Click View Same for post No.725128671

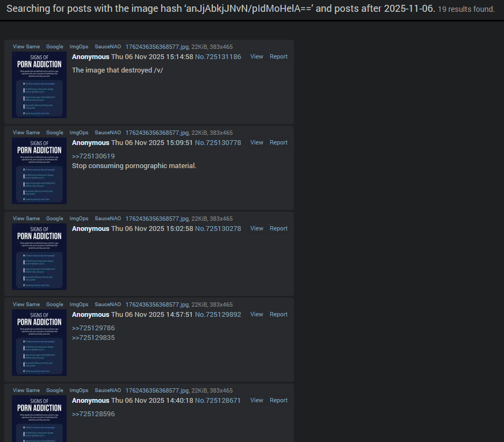(26, 390)
